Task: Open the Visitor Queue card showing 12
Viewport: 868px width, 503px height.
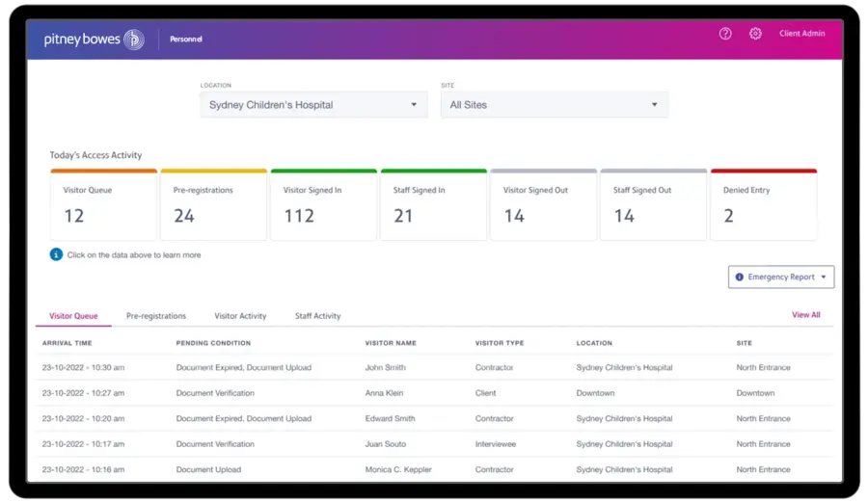Action: (103, 205)
